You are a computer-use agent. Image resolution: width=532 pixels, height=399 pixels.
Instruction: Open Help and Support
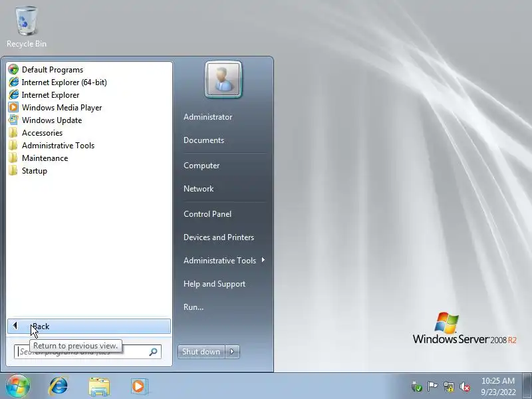pyautogui.click(x=214, y=284)
